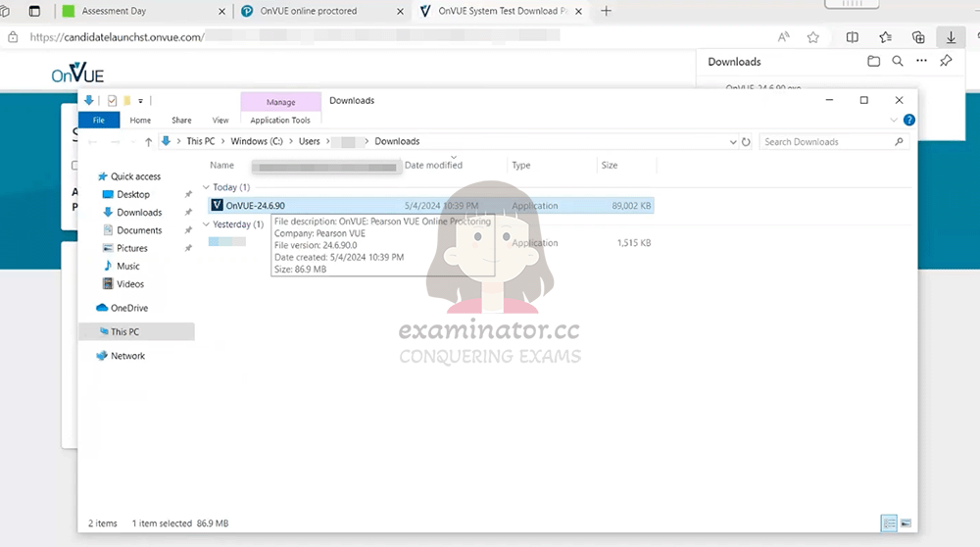Switch to large icons view layout

[906, 523]
